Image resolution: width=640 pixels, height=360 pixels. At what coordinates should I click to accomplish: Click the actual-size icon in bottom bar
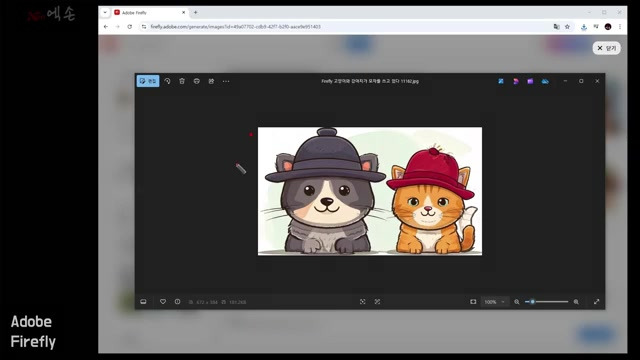[378, 302]
